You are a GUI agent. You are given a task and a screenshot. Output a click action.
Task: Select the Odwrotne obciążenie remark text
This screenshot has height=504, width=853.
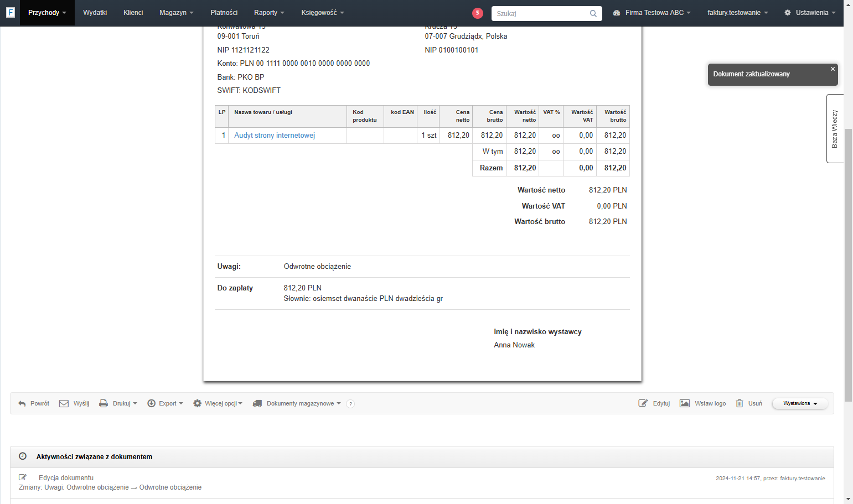pos(317,267)
